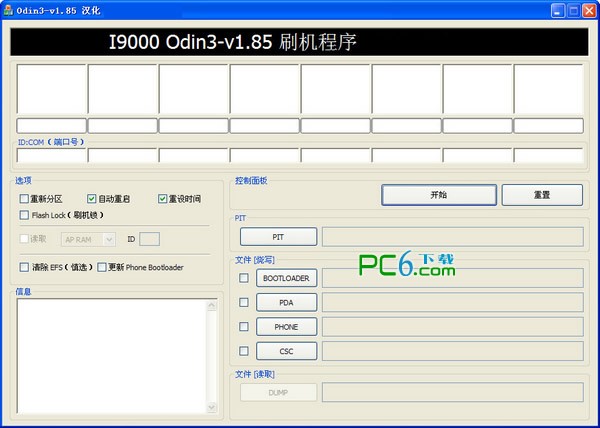Click the message log scroll down arrow
Image resolution: width=600 pixels, height=428 pixels.
[212, 408]
